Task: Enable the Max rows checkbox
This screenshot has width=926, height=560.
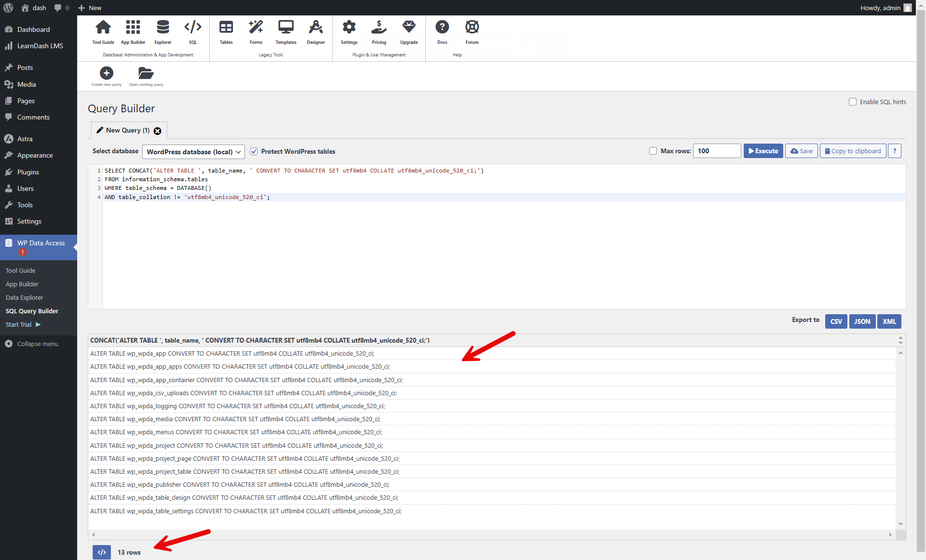Action: click(653, 151)
